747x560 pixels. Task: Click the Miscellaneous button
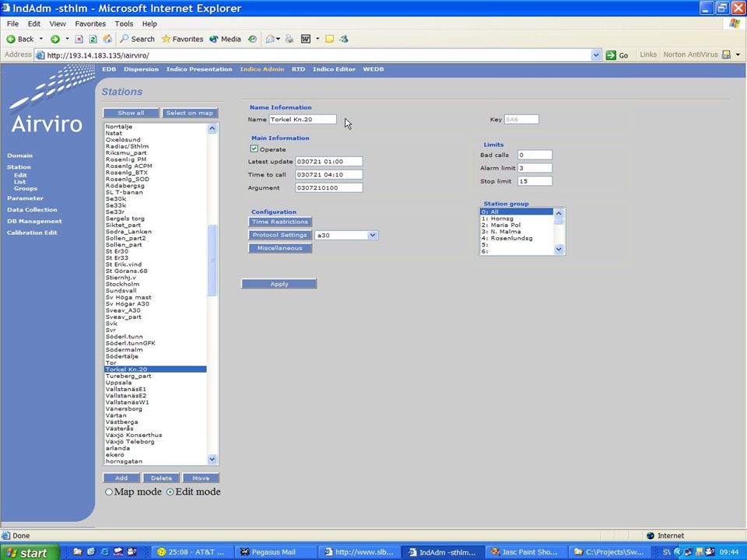point(280,248)
